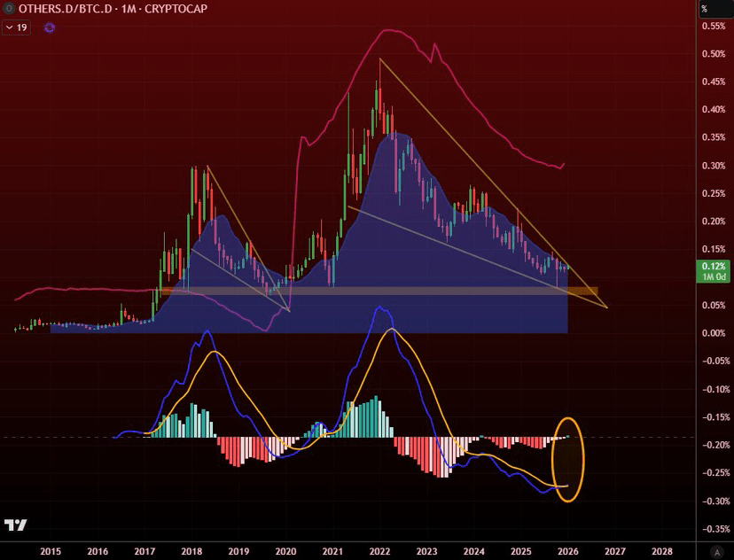
Task: Click the 0.25% price scale label
Action: [714, 194]
